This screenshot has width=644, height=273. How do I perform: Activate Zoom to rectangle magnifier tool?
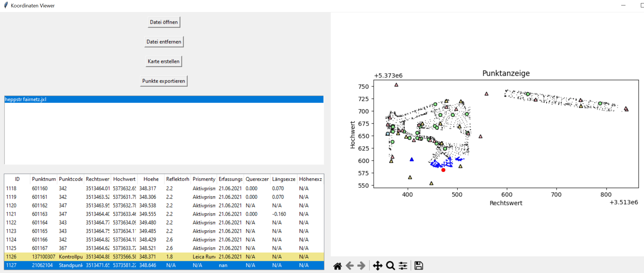(391, 266)
